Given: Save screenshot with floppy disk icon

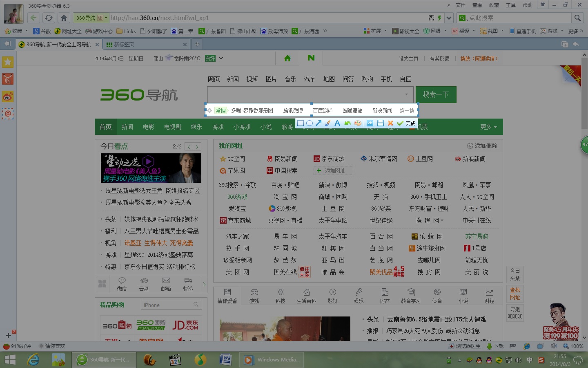Looking at the screenshot, I should tap(380, 123).
